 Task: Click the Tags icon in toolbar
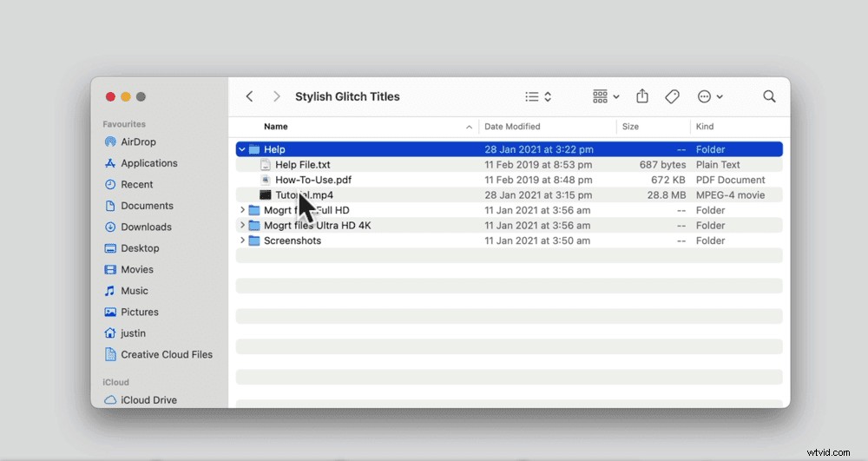click(x=672, y=96)
